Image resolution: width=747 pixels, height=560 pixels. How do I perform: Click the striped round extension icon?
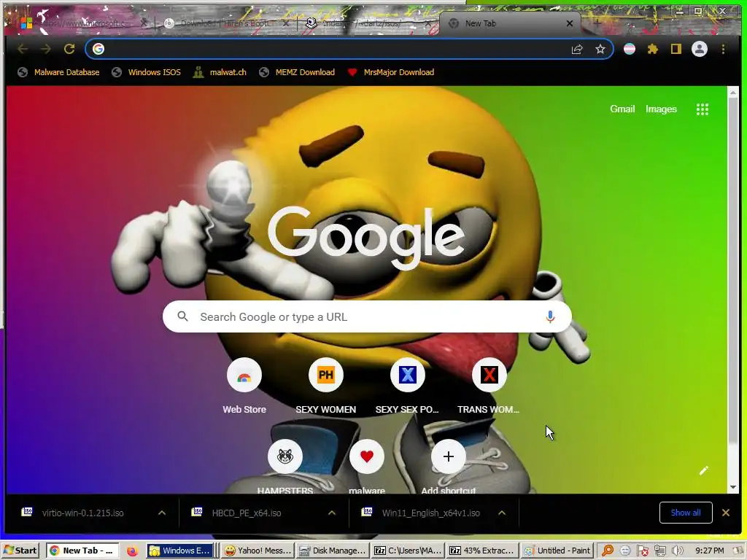coord(630,49)
